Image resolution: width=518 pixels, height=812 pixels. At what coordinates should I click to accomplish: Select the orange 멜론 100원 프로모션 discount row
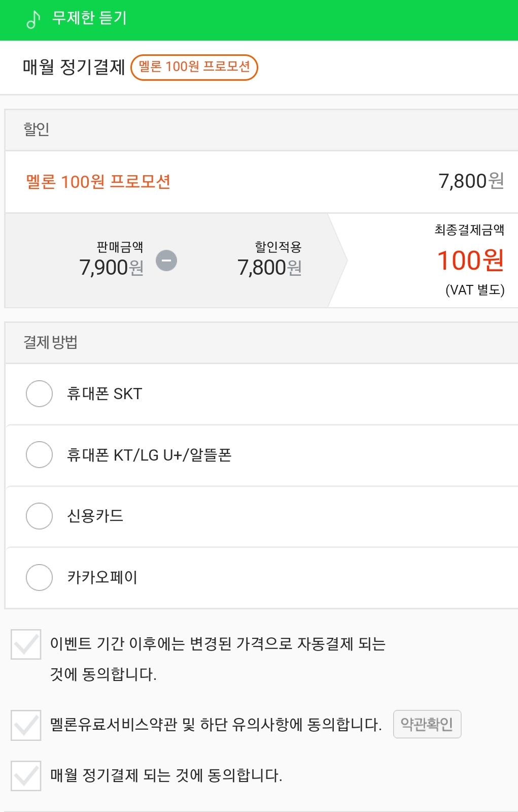pos(261,182)
